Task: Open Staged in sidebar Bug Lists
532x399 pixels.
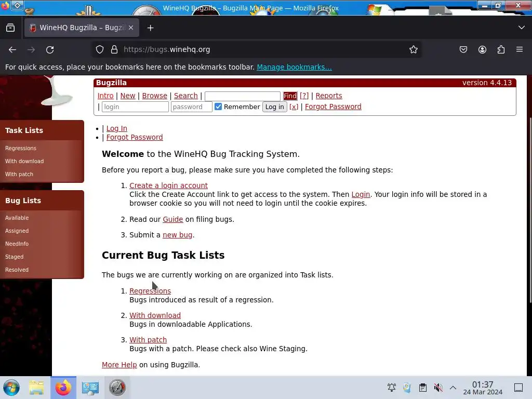Action: [14, 257]
